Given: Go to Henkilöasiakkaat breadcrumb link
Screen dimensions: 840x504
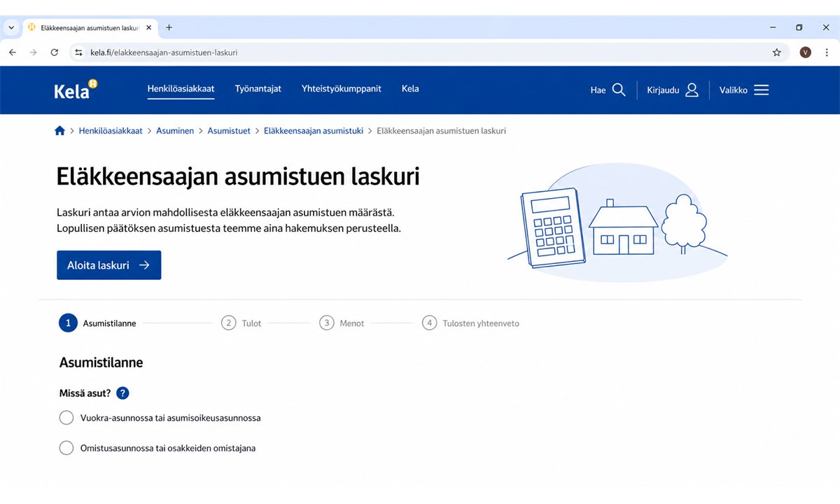Looking at the screenshot, I should (x=111, y=131).
